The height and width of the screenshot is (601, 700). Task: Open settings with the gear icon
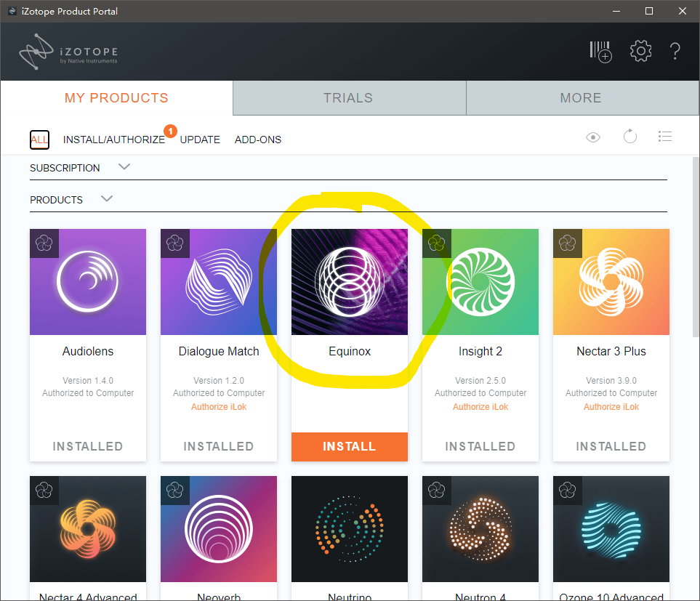640,51
